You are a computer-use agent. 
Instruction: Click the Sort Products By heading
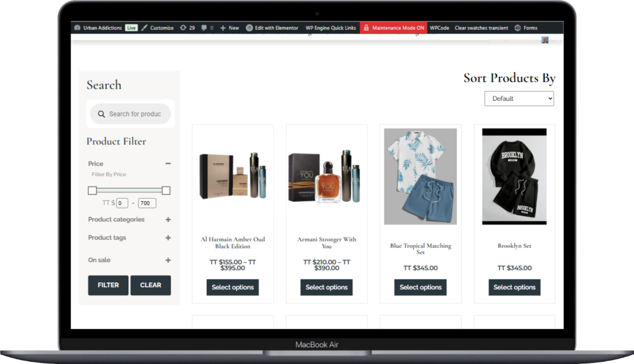(x=509, y=78)
